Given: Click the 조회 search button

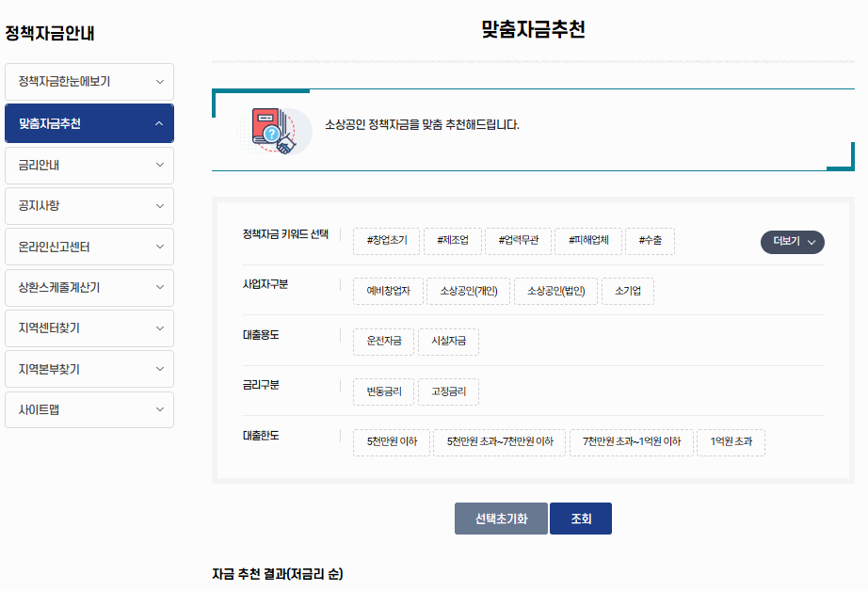Looking at the screenshot, I should pyautogui.click(x=580, y=518).
